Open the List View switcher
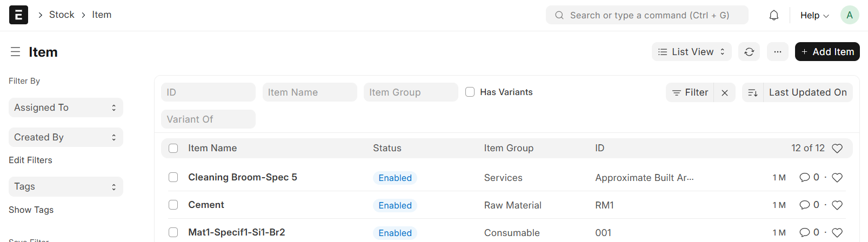The image size is (868, 242). point(691,52)
